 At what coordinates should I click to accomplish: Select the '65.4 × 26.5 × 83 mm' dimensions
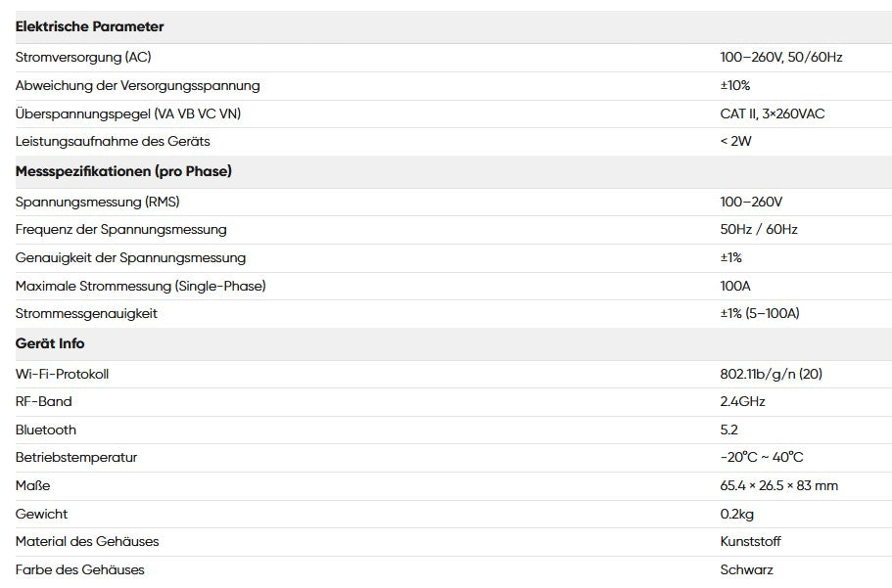(778, 486)
